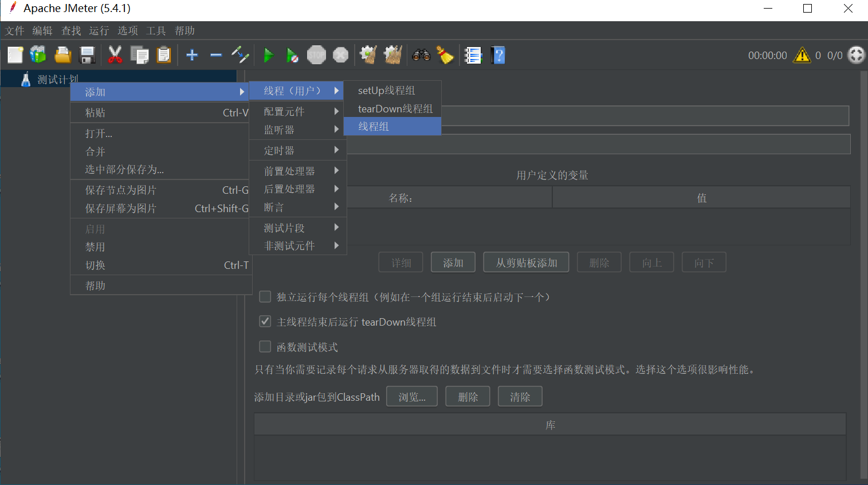This screenshot has height=485, width=868.
Task: Select 粘贴 in context menu
Action: pos(160,112)
